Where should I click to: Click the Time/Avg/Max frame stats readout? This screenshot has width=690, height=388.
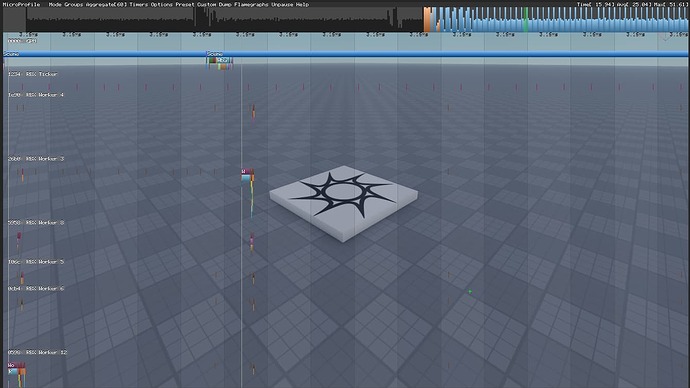point(632,4)
